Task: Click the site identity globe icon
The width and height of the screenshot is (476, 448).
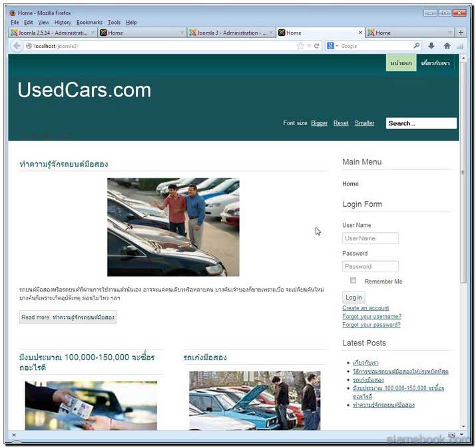Action: [x=29, y=46]
